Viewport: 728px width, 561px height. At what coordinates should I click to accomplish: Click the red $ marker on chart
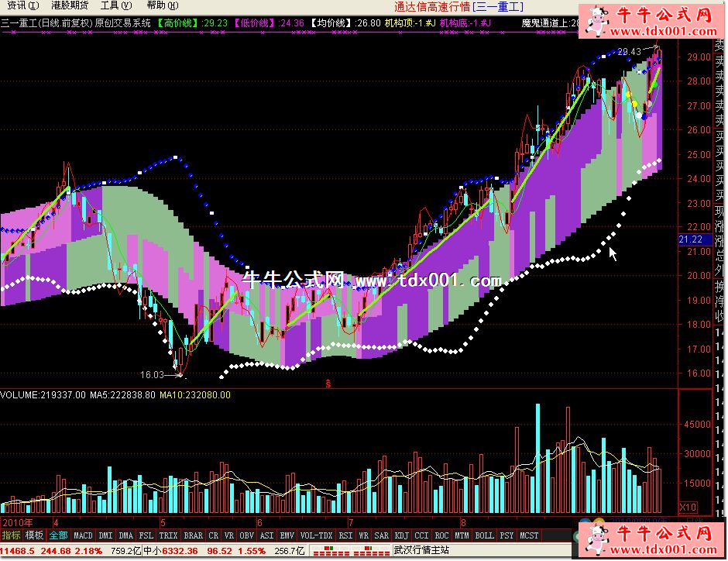tap(328, 383)
